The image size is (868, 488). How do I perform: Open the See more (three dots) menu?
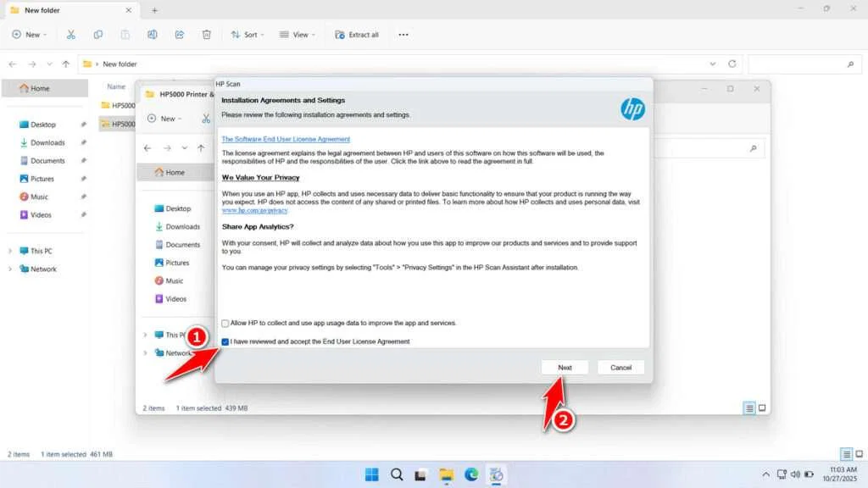[403, 35]
